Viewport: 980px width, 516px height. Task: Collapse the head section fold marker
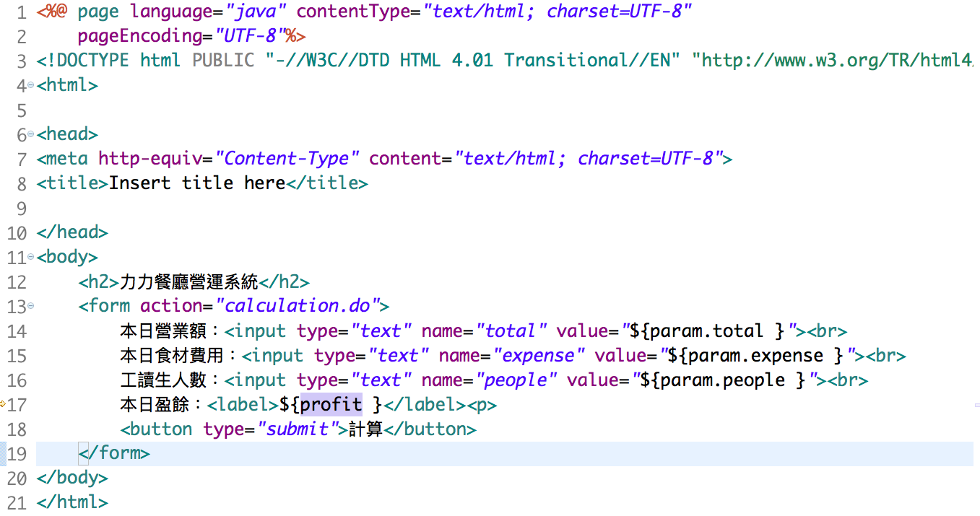pyautogui.click(x=30, y=135)
